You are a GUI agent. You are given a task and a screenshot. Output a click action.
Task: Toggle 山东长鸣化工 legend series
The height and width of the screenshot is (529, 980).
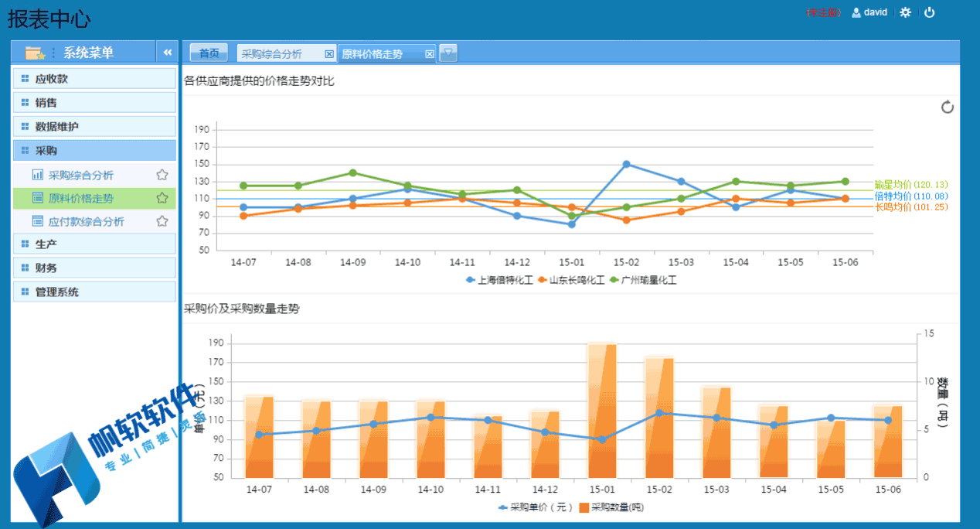pos(571,281)
